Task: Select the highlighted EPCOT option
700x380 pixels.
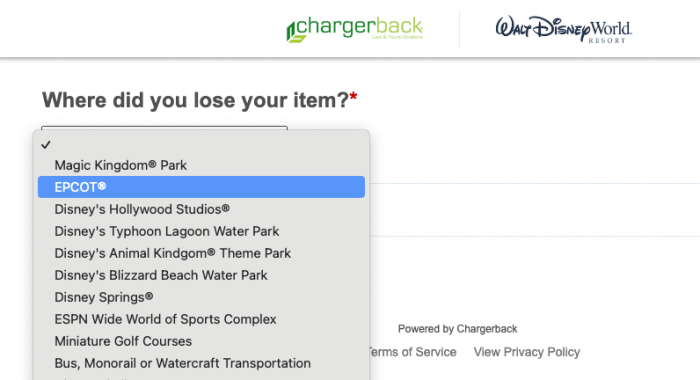Action: [x=201, y=187]
